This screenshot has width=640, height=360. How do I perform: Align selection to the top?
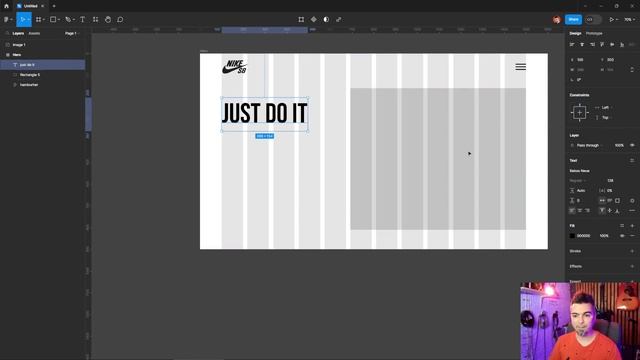tap(602, 44)
